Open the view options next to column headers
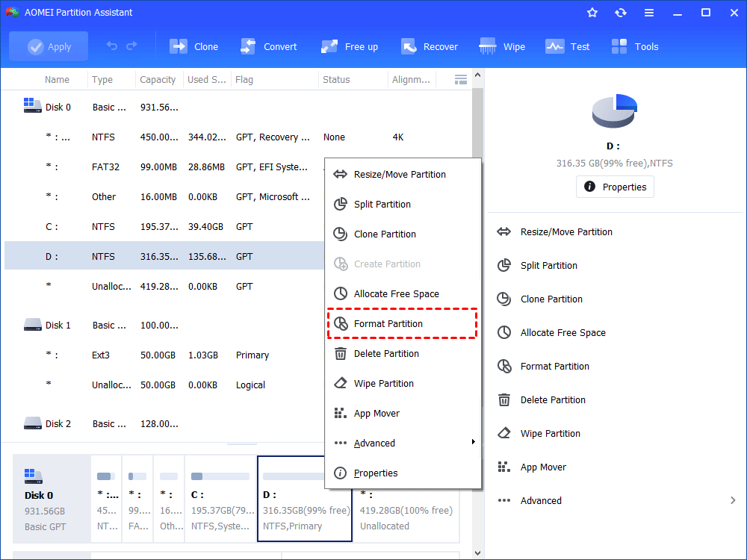Viewport: 747px width, 560px height. [460, 79]
